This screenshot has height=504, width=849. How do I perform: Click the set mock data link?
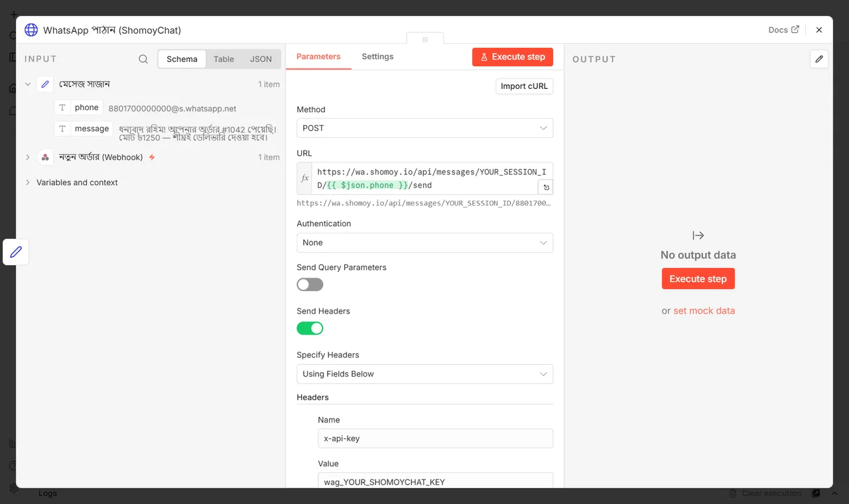704,310
